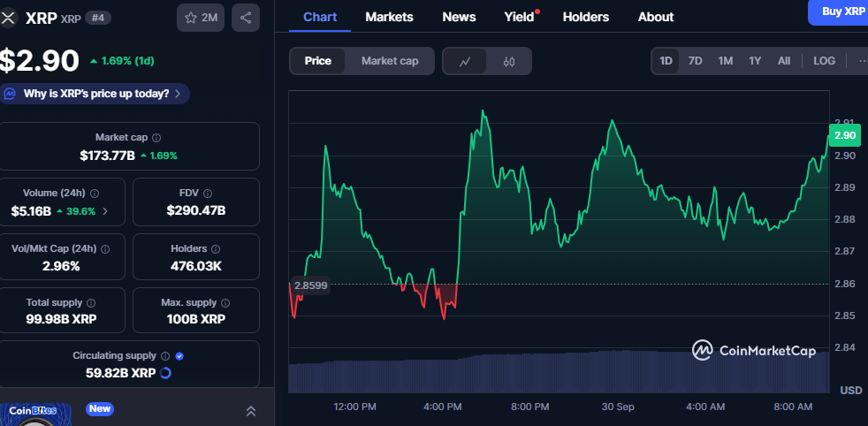Expand Volume (24h) details chevron

coord(106,211)
